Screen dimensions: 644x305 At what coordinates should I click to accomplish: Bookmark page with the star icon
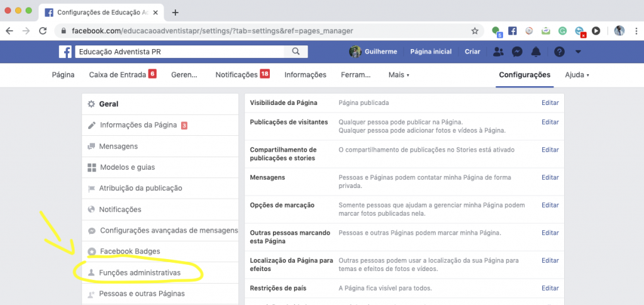[x=475, y=31]
